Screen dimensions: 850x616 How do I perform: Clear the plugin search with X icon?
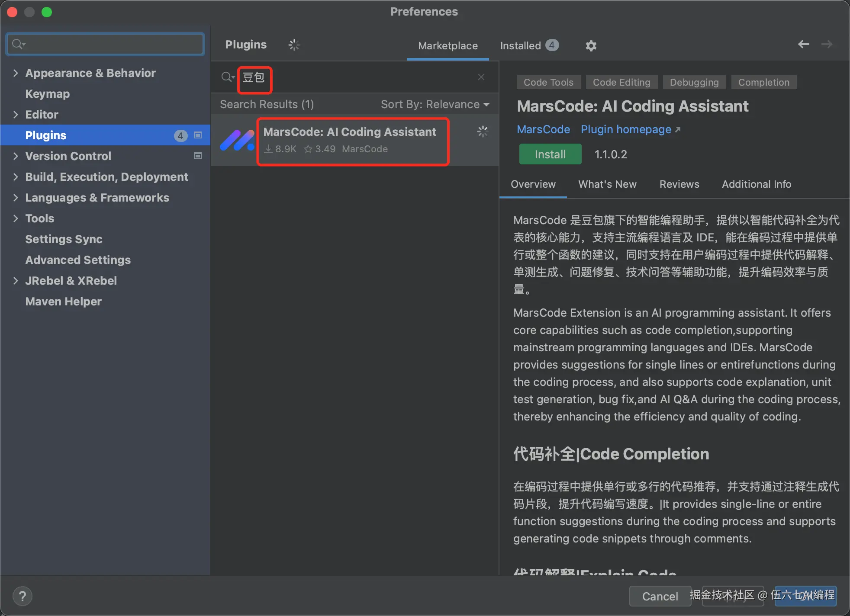click(x=481, y=77)
